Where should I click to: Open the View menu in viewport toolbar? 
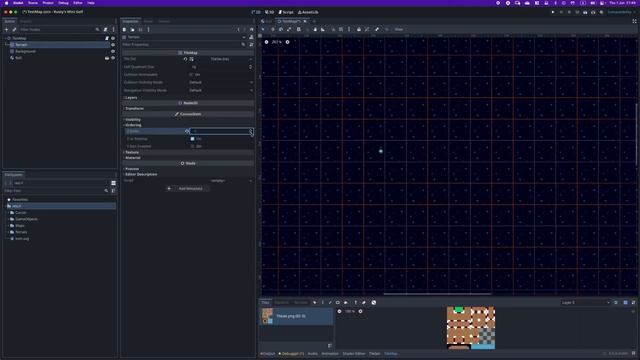tap(399, 29)
